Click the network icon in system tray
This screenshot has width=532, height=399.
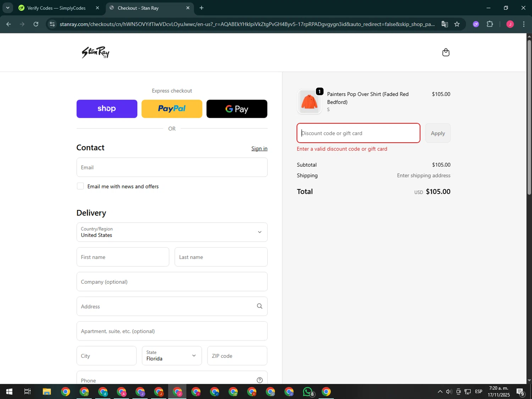coord(468,392)
